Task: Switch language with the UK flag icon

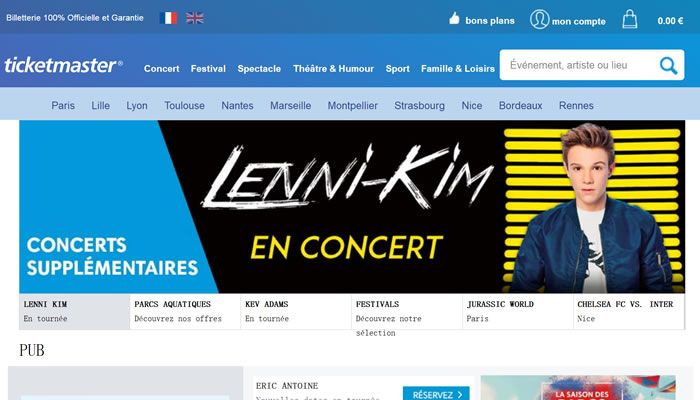Action: pos(195,18)
